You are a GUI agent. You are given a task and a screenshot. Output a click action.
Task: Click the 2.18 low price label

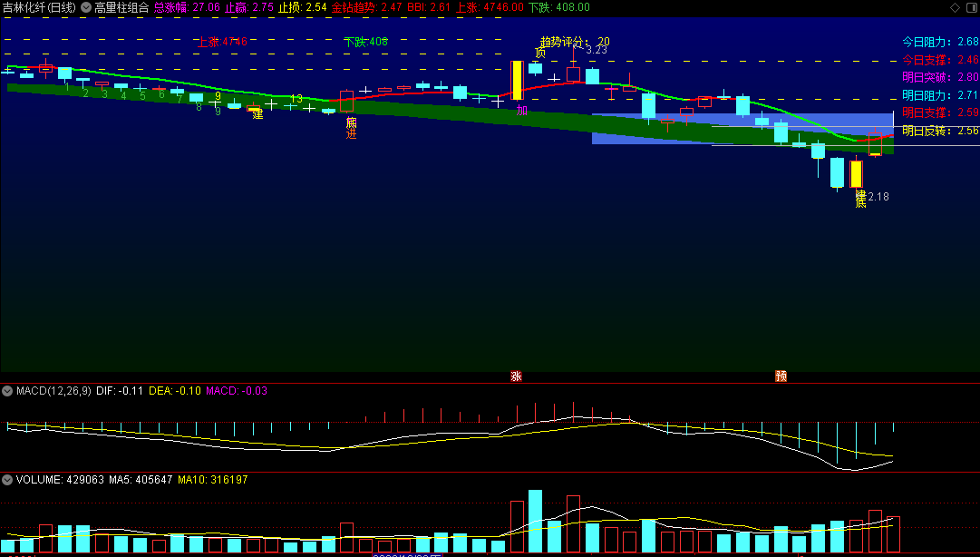[x=878, y=197]
